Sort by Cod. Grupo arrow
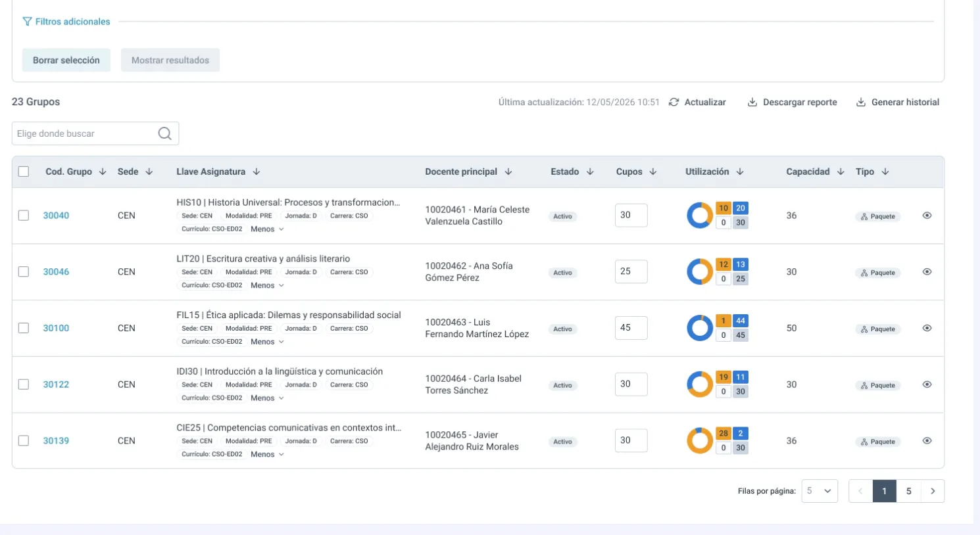The image size is (980, 535). (103, 172)
